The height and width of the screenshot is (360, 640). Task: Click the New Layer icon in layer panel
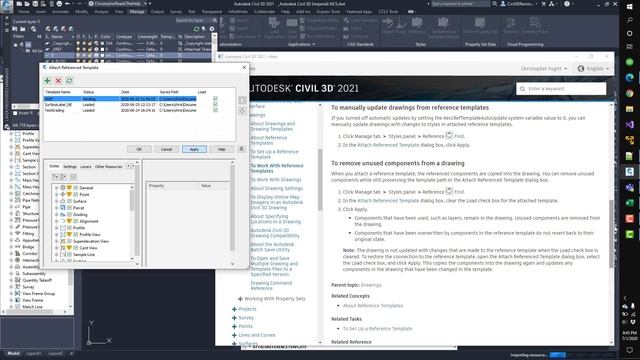point(48,29)
